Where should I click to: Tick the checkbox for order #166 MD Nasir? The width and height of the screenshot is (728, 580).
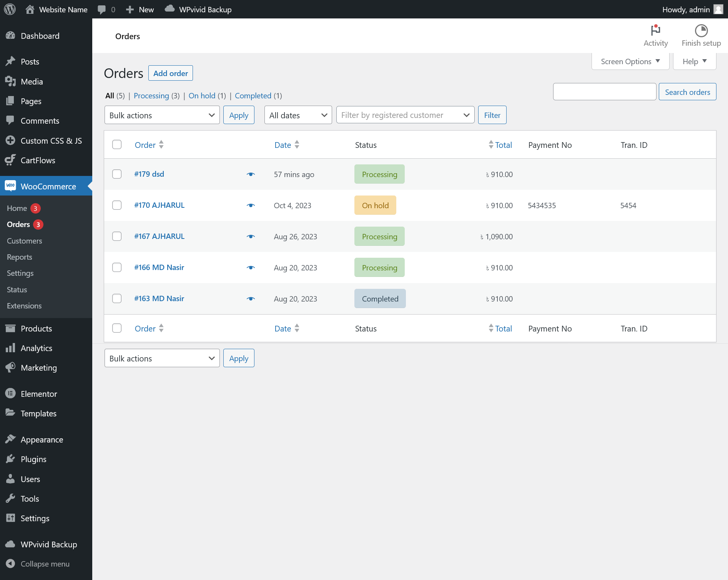click(x=117, y=267)
